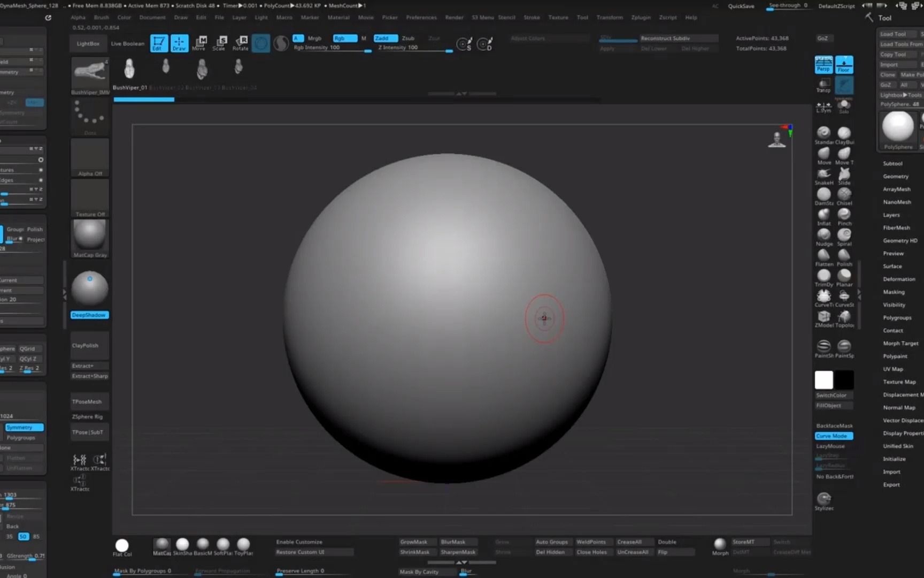Expand the ArrayMesh section
This screenshot has width=924, height=578.
tap(897, 189)
